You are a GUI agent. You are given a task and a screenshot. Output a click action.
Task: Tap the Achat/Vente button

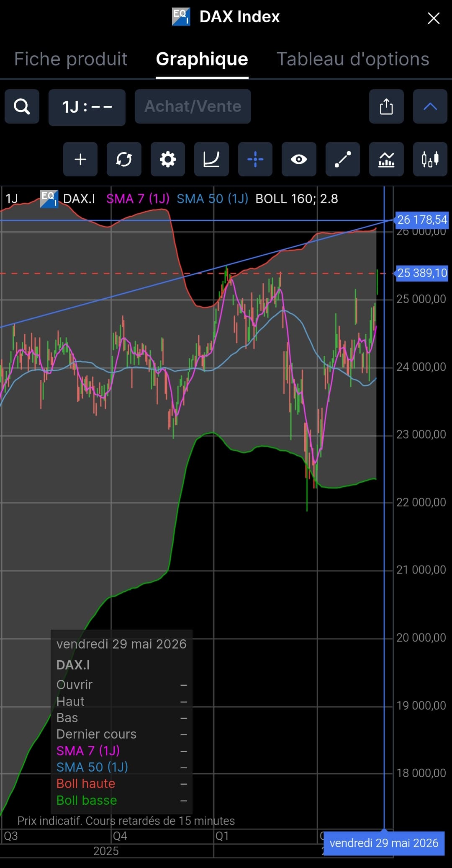193,106
